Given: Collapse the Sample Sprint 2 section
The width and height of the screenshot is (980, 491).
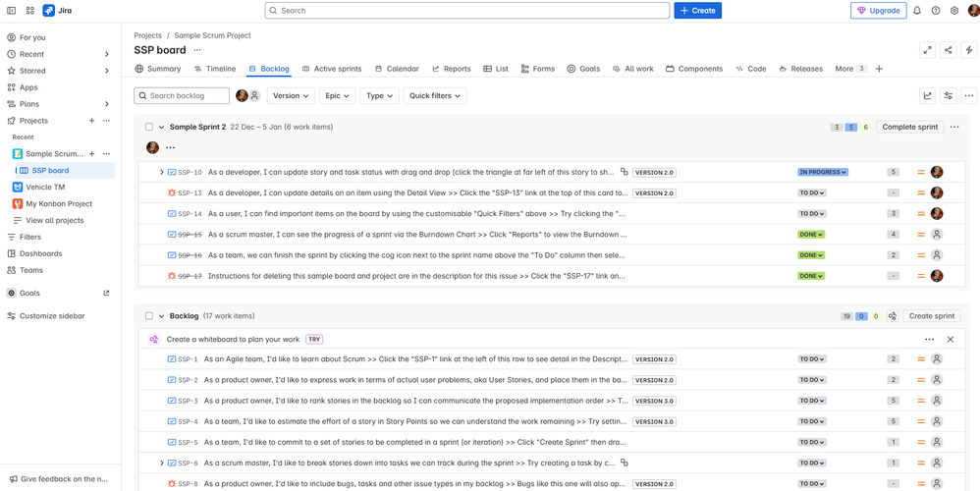Looking at the screenshot, I should [162, 127].
